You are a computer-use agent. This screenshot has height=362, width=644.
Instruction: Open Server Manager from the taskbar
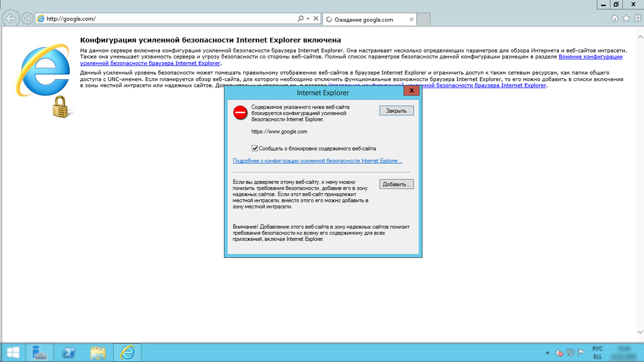coord(39,353)
